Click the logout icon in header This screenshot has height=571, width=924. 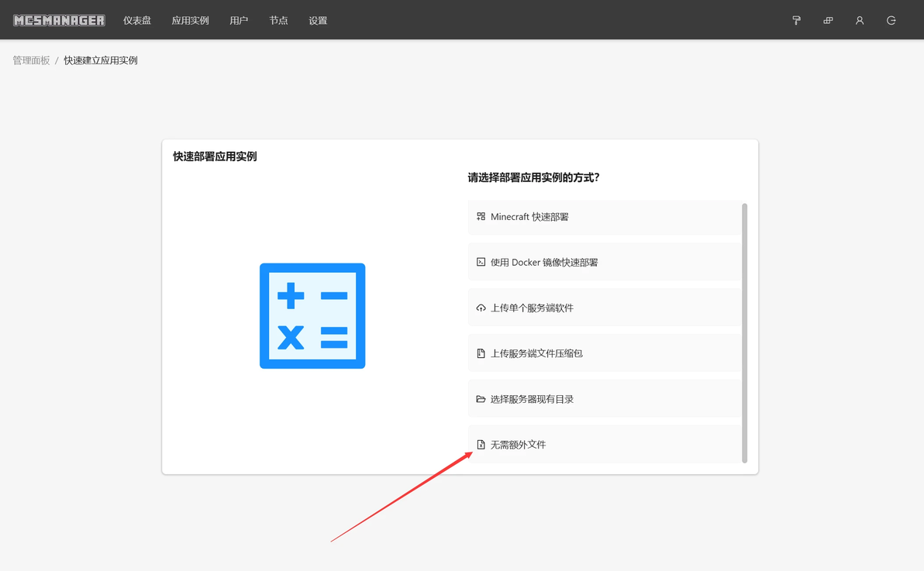[891, 20]
